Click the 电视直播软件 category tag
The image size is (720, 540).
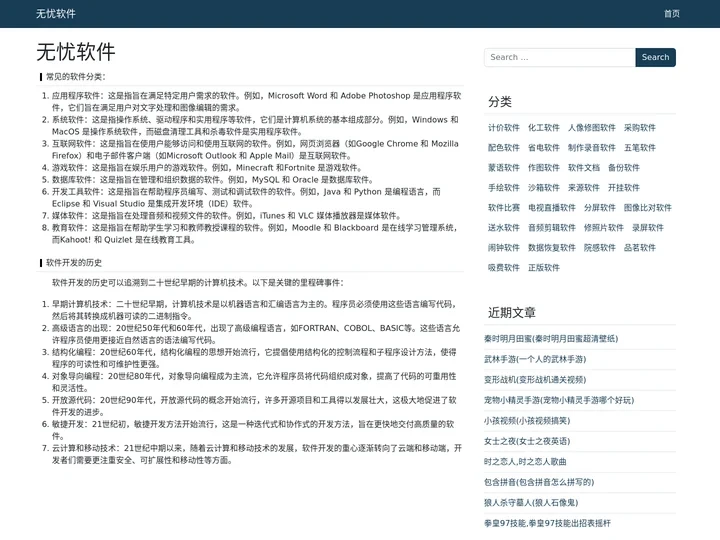pyautogui.click(x=551, y=208)
